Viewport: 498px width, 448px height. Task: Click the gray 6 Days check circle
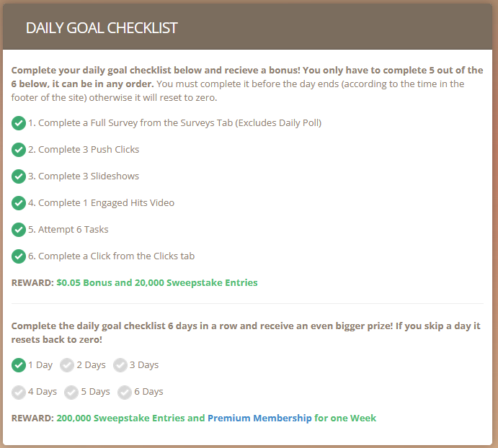coord(125,392)
